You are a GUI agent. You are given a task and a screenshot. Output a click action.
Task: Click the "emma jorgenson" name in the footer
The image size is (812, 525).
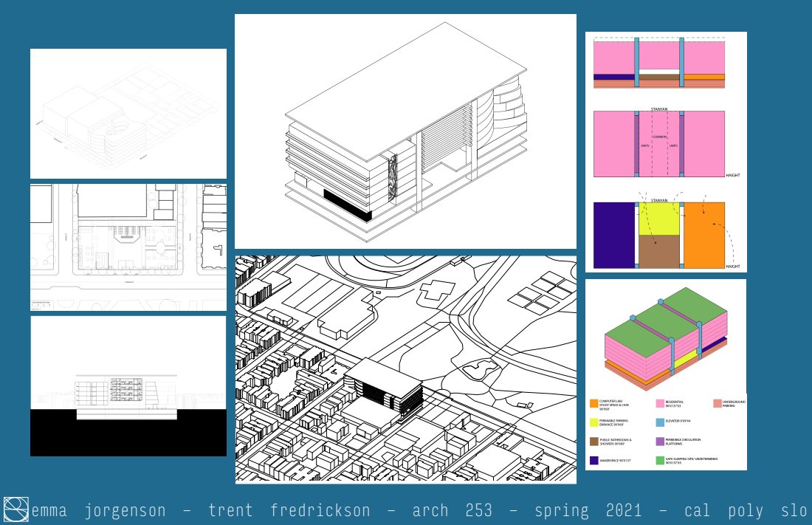(x=98, y=510)
